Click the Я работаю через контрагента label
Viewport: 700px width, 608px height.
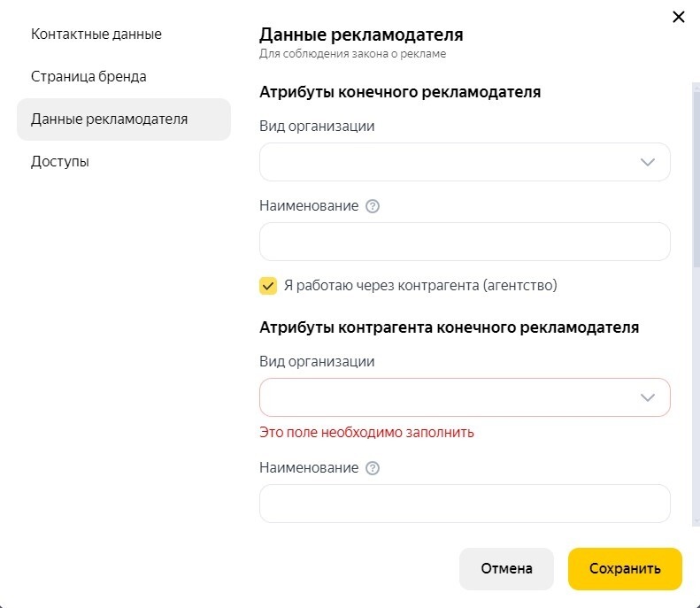point(420,285)
